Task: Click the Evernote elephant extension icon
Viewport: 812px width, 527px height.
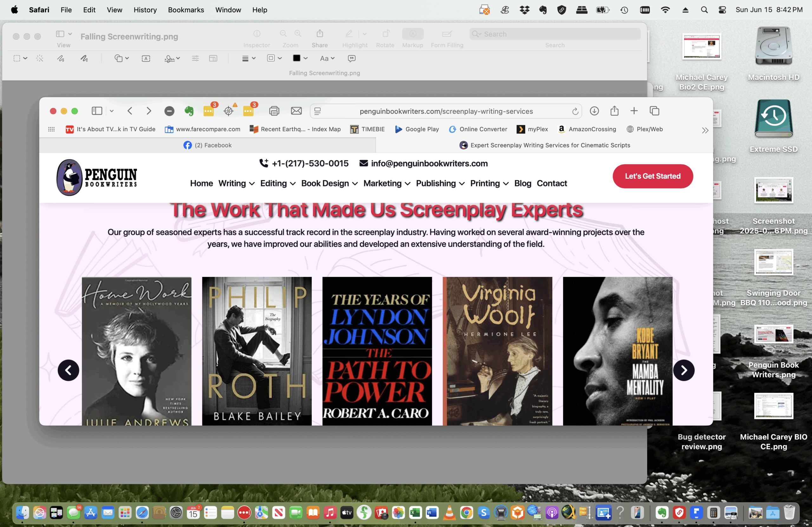Action: pyautogui.click(x=189, y=111)
